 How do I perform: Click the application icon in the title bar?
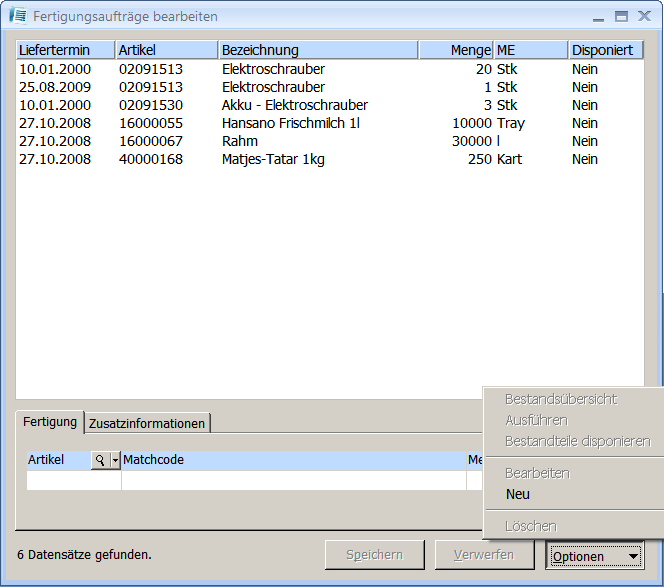coord(17,16)
